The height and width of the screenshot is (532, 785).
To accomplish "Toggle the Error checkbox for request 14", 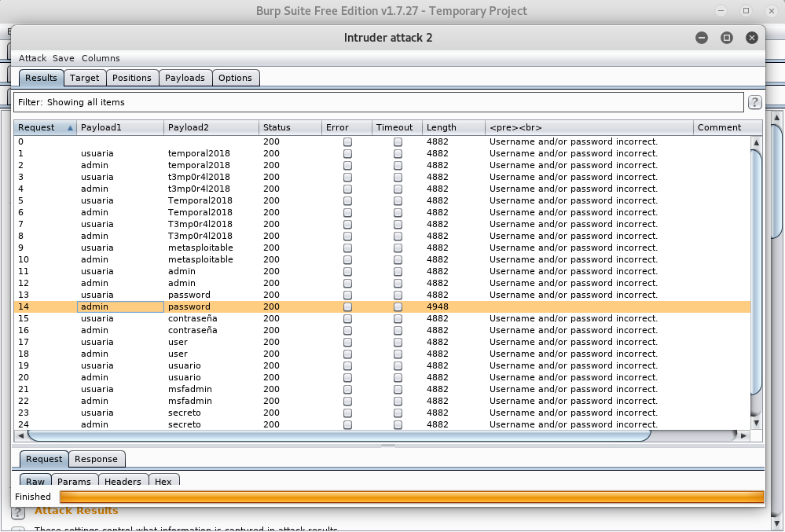I will 347,306.
